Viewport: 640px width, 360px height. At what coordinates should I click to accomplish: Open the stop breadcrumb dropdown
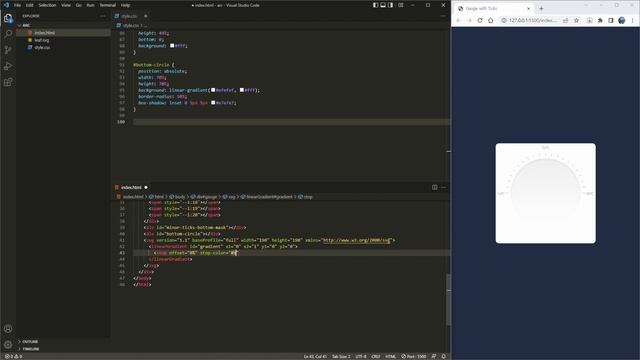[x=305, y=197]
